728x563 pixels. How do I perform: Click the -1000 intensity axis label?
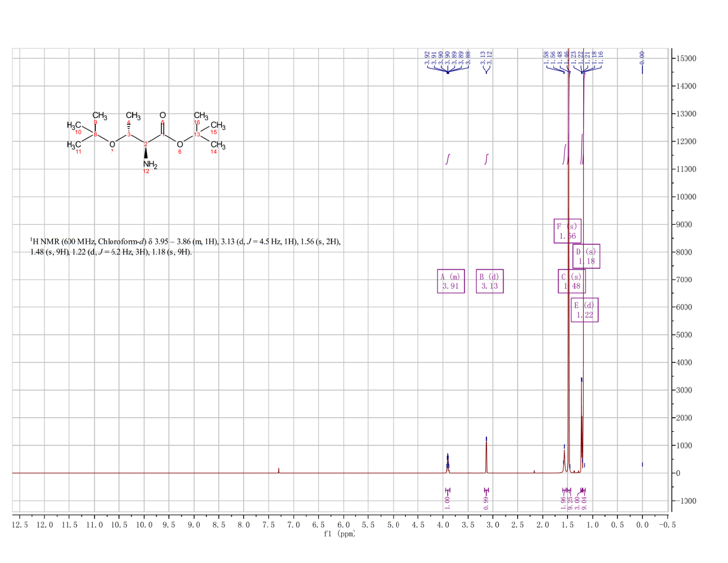point(686,501)
